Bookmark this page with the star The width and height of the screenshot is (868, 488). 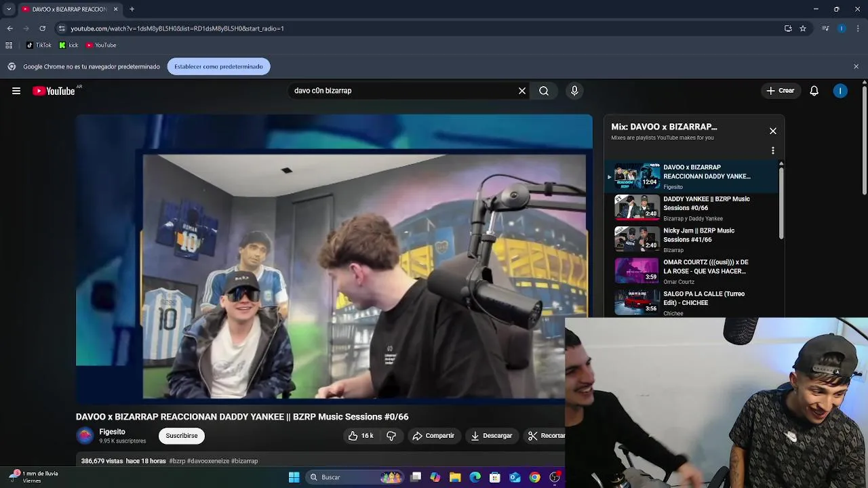click(x=803, y=28)
